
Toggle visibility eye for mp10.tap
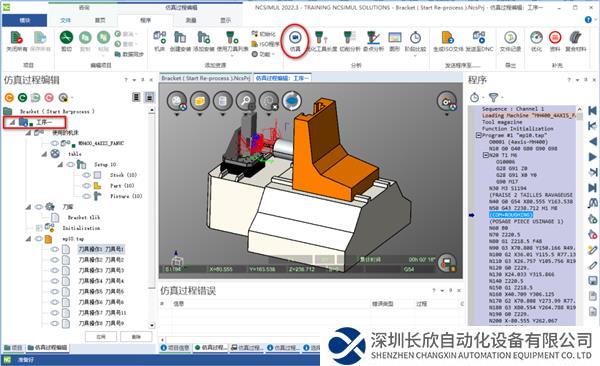[x=39, y=239]
